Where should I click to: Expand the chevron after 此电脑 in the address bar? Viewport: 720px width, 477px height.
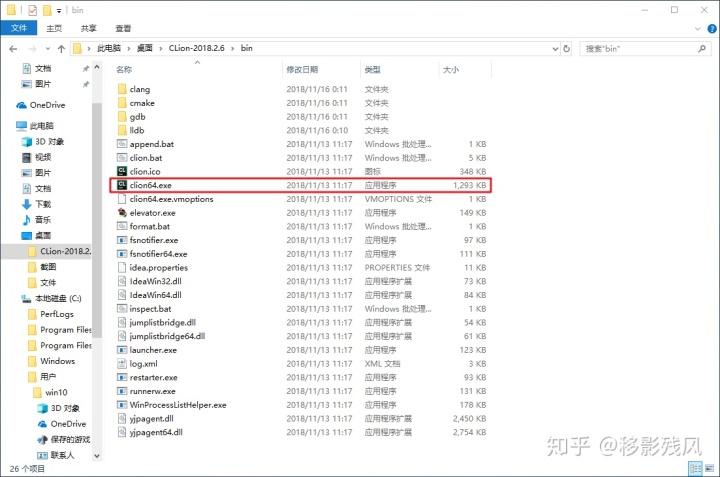click(129, 48)
